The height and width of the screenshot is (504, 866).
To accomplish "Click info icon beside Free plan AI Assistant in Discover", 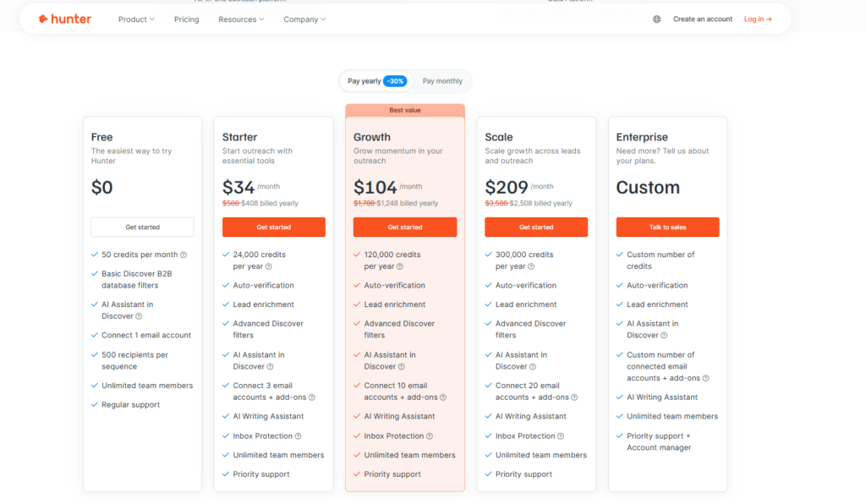I will click(139, 316).
